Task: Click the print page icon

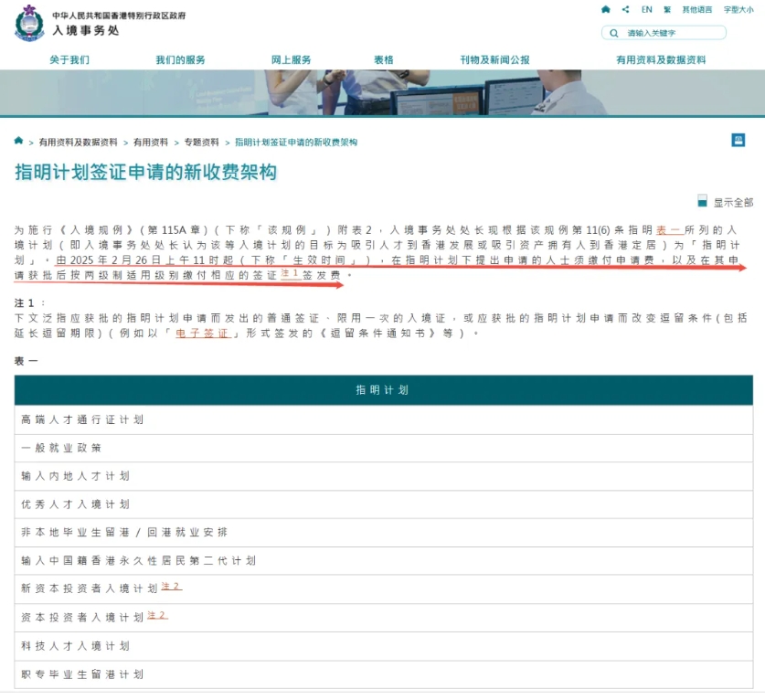Action: (x=738, y=141)
